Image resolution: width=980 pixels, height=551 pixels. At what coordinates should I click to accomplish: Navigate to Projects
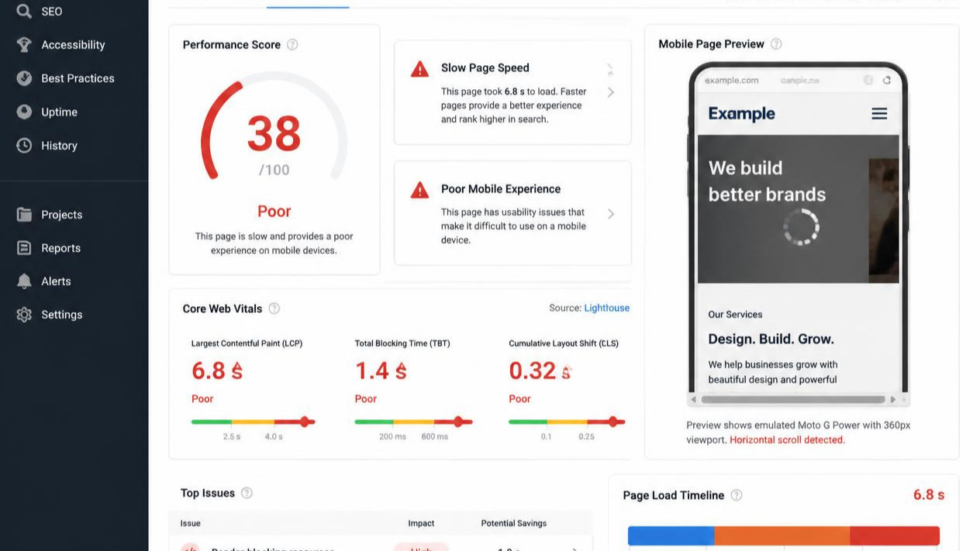coord(61,215)
